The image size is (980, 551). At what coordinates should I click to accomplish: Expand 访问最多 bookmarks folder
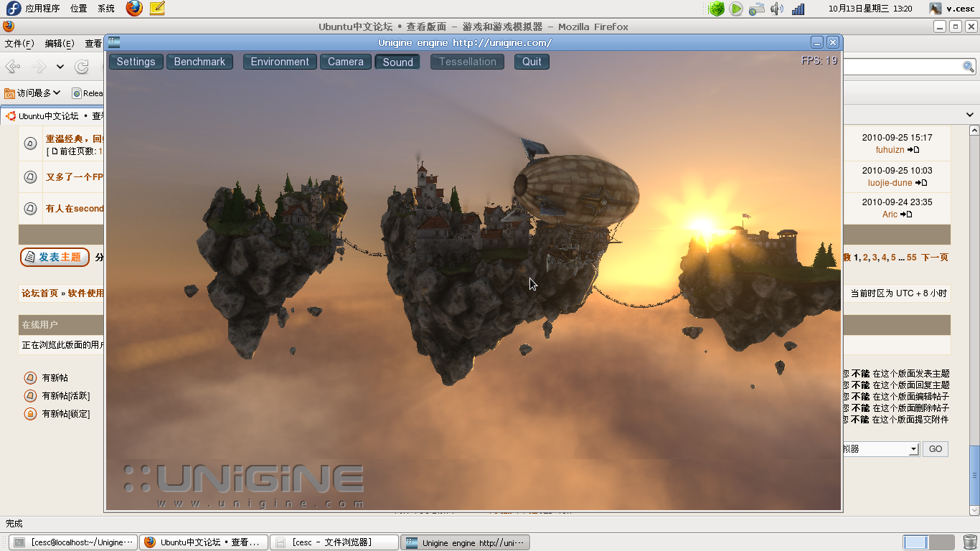point(32,93)
